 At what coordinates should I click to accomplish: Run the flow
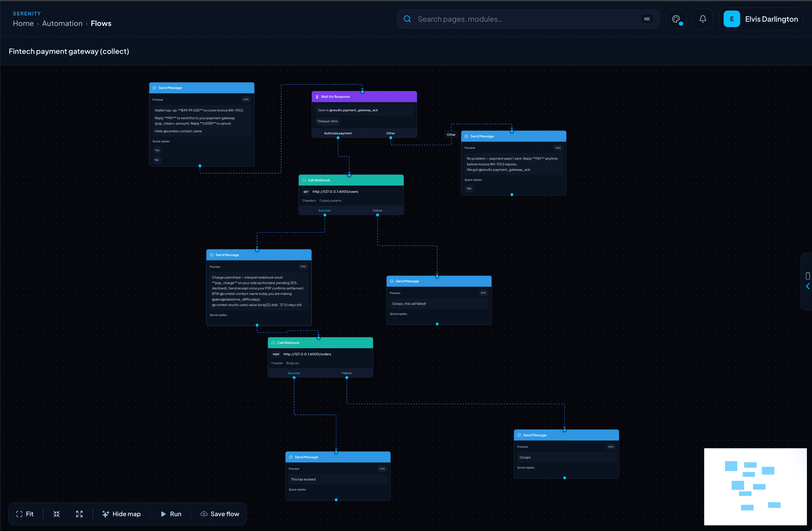(x=171, y=514)
